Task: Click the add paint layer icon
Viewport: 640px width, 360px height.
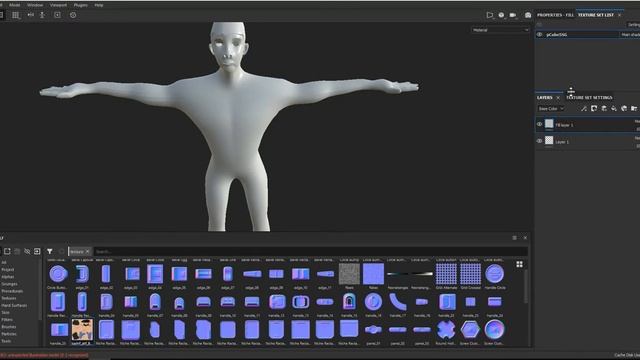Action: click(x=604, y=109)
